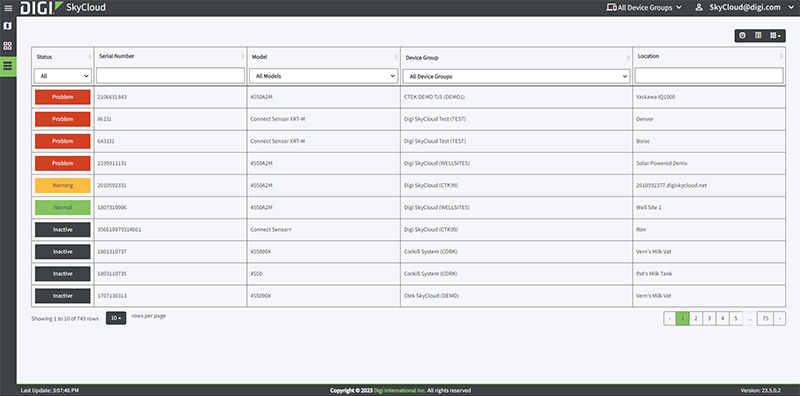Click the Showing 1 to 10 of 749 rows text
The height and width of the screenshot is (396, 800).
point(65,318)
